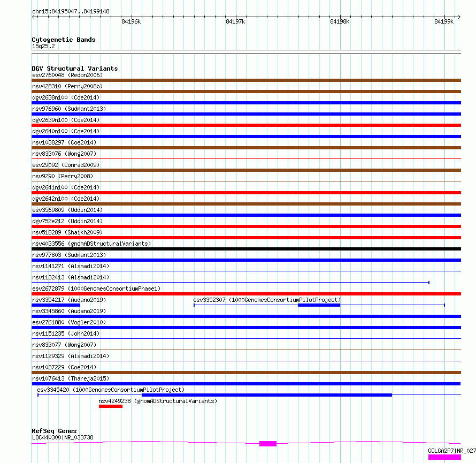The height and width of the screenshot is (463, 476).
Task: Click nsv1037229 (Coe2014) label
Action: [x=64, y=367]
